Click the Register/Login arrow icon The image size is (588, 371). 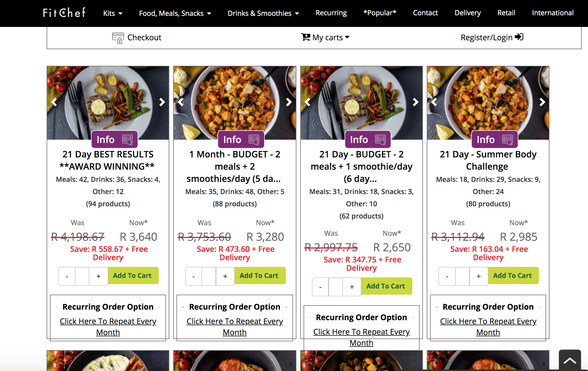tap(519, 37)
